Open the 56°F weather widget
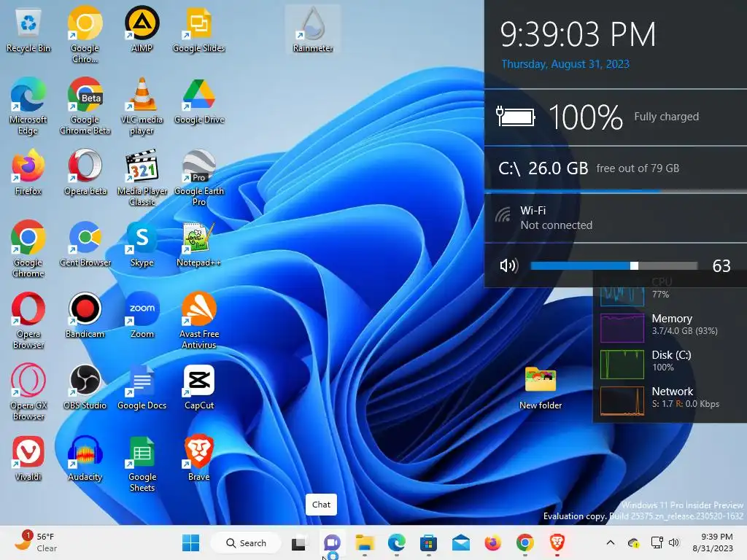 tap(36, 542)
